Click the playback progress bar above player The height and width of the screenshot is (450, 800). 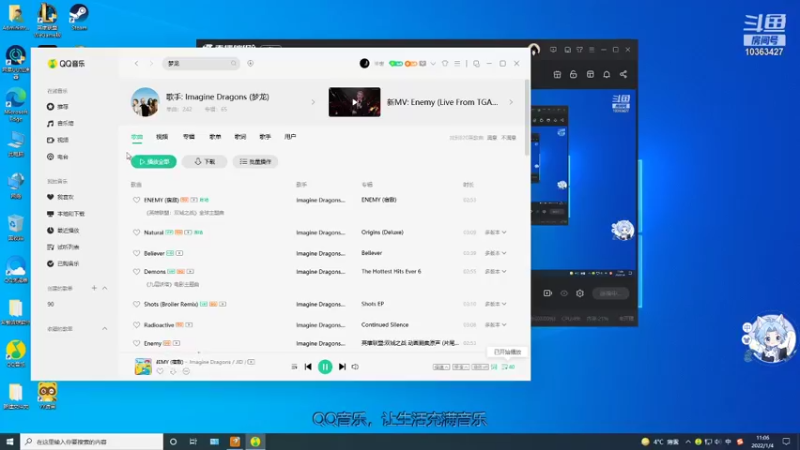tap(324, 353)
